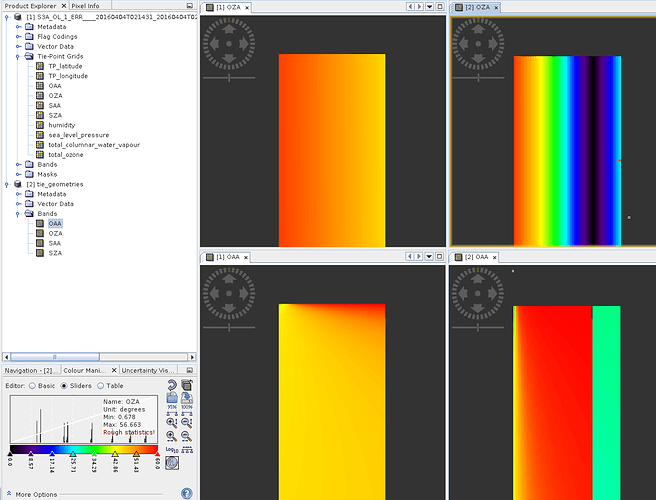The width and height of the screenshot is (656, 500).
Task: Click the Log10 scaling icon
Action: [x=173, y=450]
